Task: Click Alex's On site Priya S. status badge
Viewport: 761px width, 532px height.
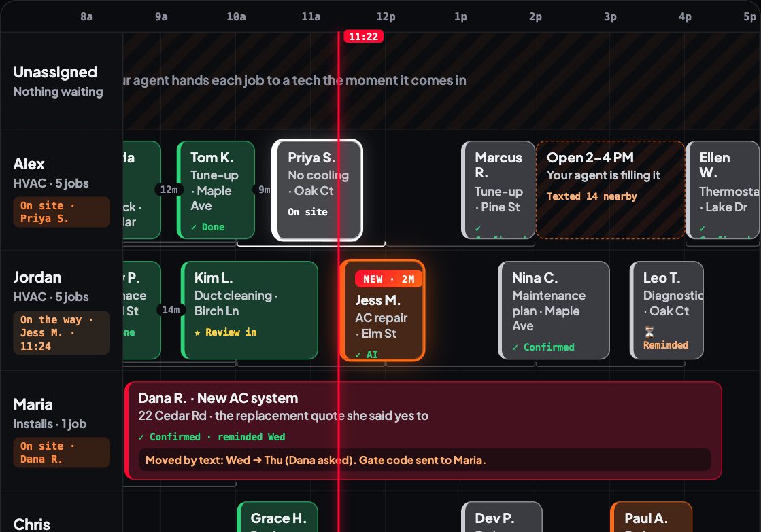Action: coord(62,212)
